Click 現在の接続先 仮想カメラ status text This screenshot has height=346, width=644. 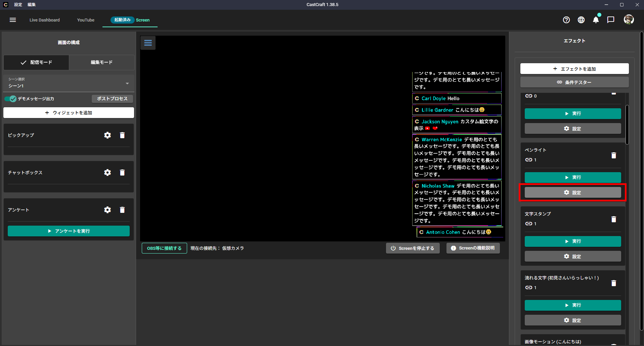point(217,248)
